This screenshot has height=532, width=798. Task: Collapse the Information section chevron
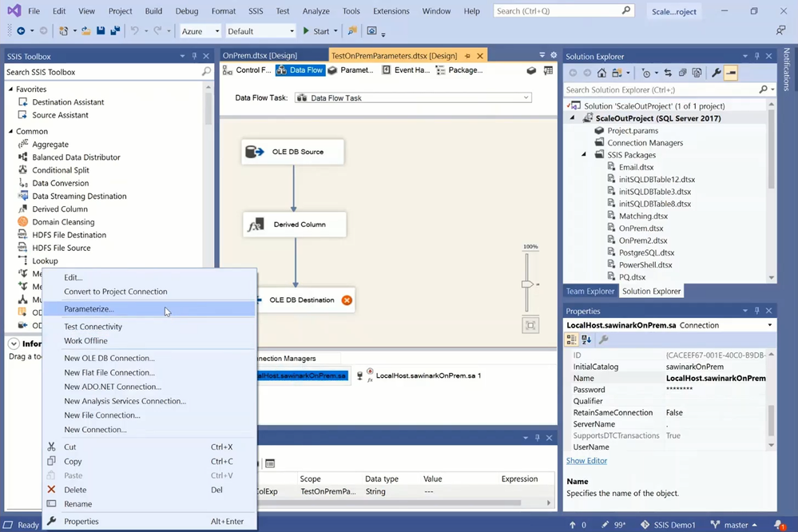click(x=14, y=343)
